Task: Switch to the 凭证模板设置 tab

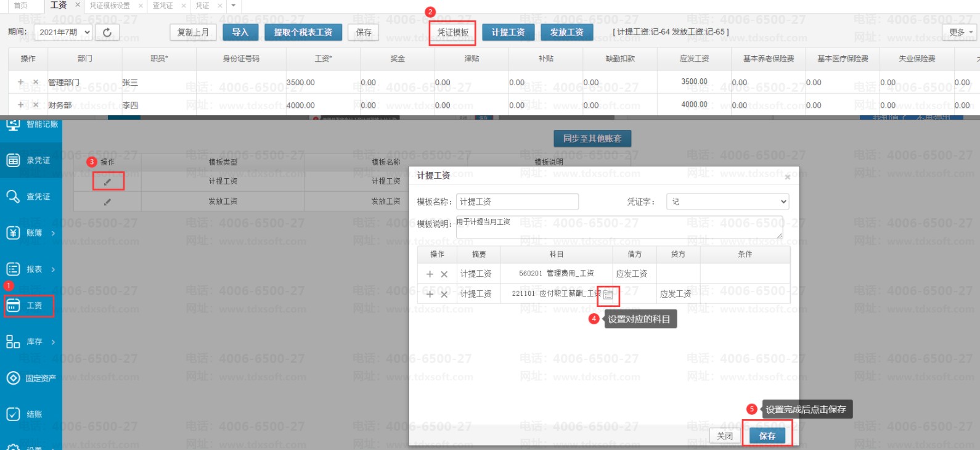Action: (110, 6)
